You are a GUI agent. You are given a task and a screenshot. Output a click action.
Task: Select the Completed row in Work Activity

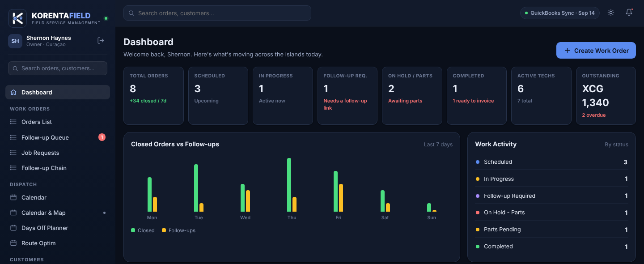[551, 247]
